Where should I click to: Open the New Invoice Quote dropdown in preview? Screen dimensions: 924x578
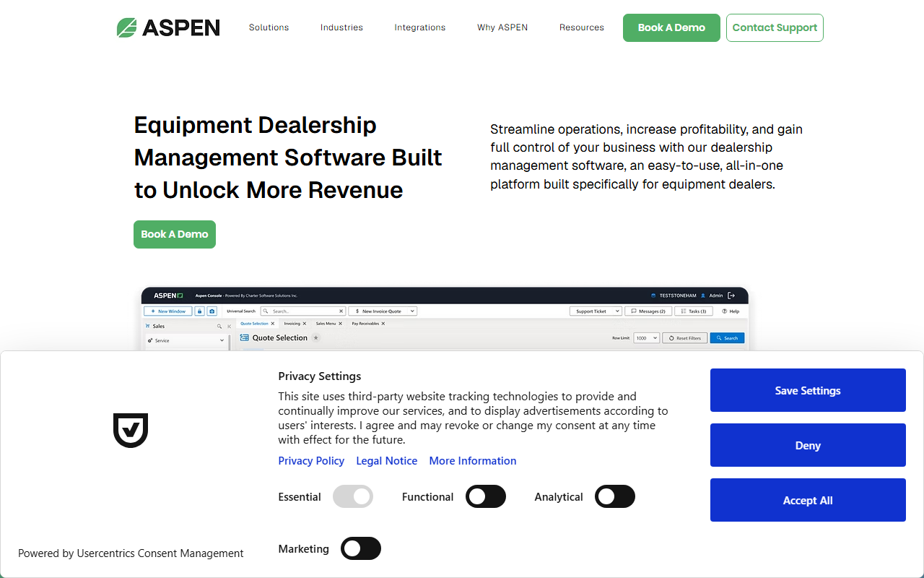click(383, 311)
